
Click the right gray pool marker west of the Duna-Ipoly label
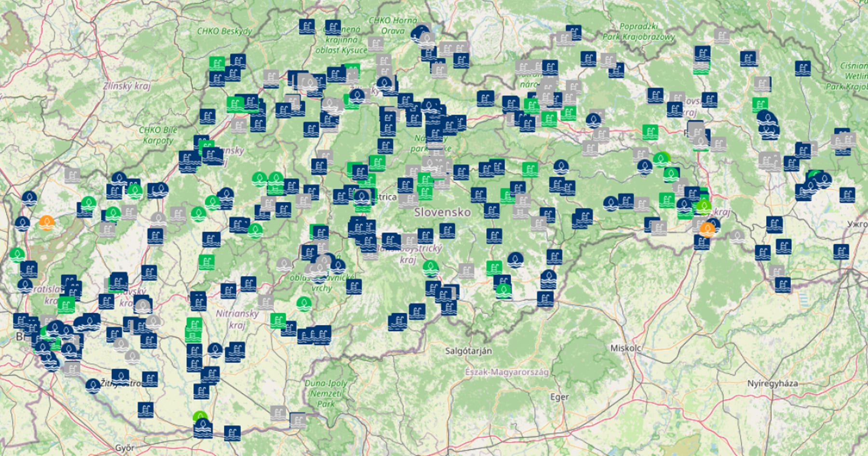(298, 420)
